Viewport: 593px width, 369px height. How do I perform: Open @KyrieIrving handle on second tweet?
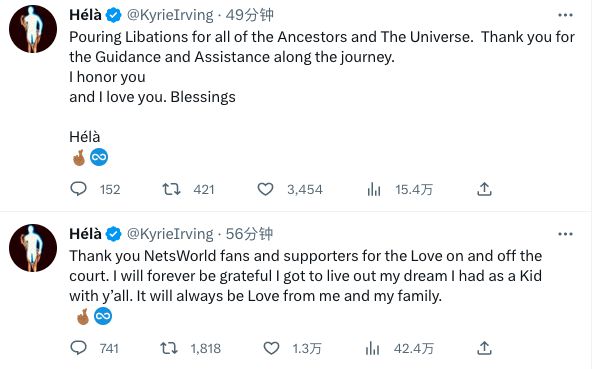(x=170, y=234)
